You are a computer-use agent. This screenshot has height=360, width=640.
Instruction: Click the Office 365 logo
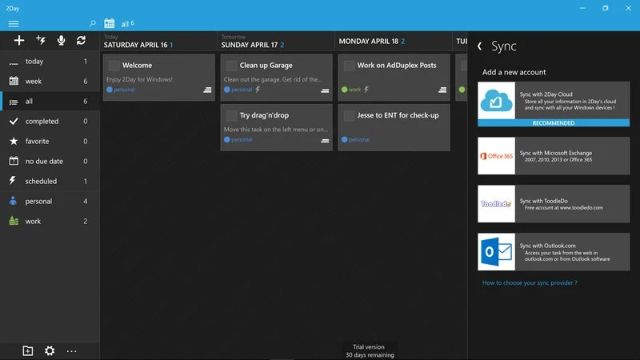pos(496,156)
